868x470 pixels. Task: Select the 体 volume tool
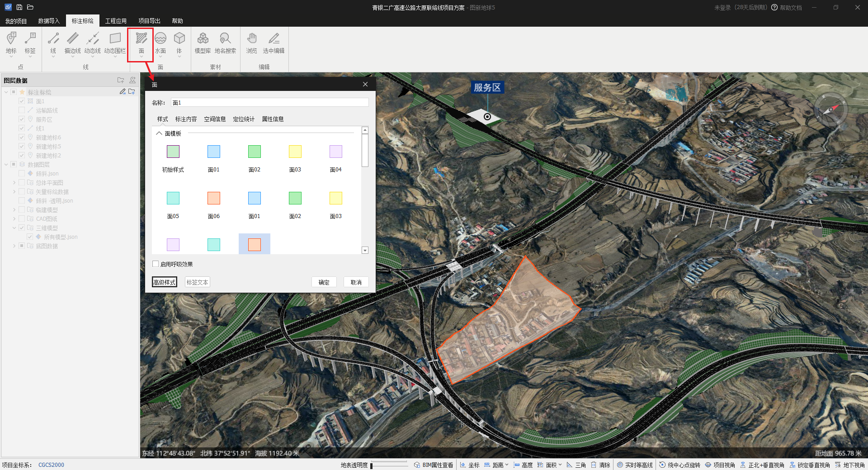(179, 43)
